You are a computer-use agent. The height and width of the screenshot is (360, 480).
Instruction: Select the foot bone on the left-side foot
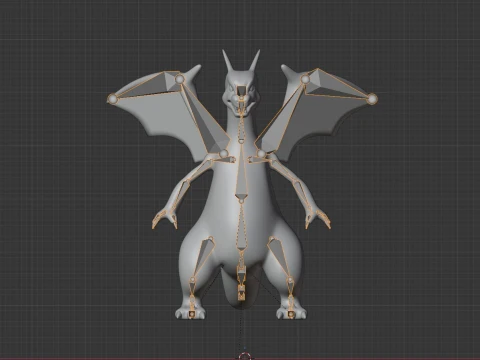click(192, 313)
